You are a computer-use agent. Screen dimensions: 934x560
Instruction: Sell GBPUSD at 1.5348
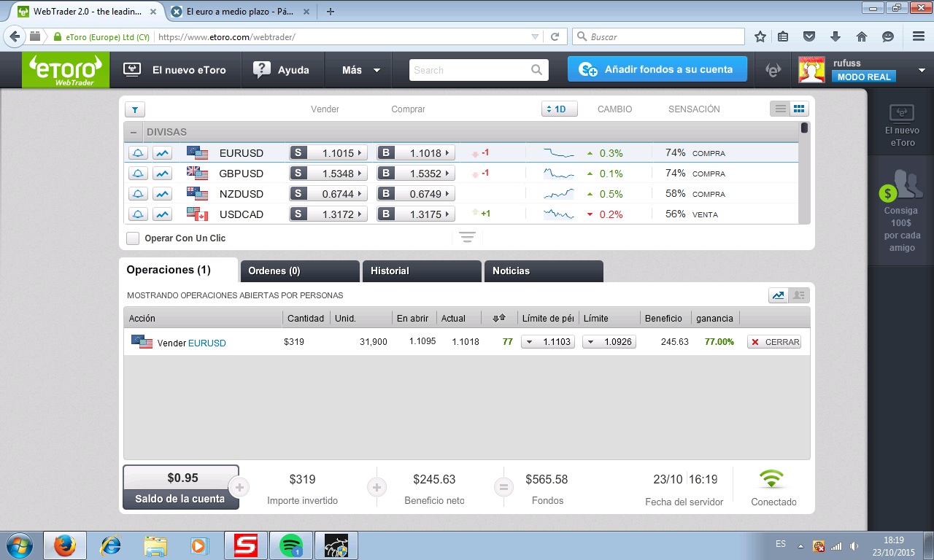click(x=328, y=174)
